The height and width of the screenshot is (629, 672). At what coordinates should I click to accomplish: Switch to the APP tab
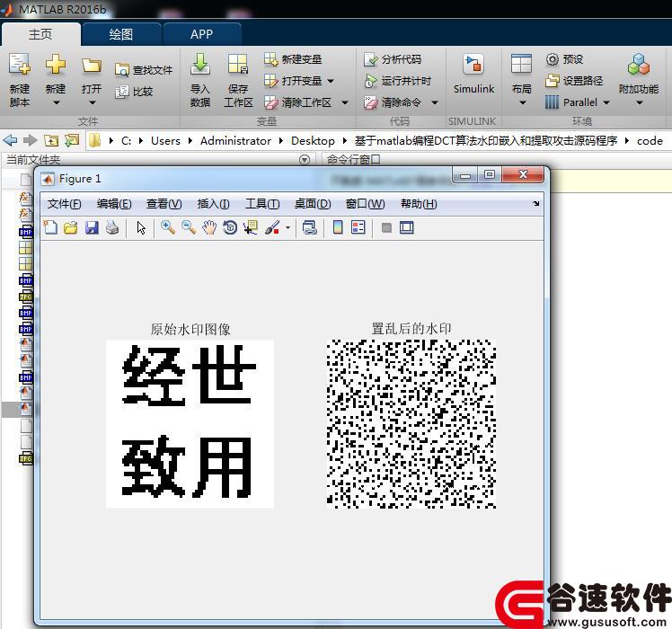pos(202,34)
